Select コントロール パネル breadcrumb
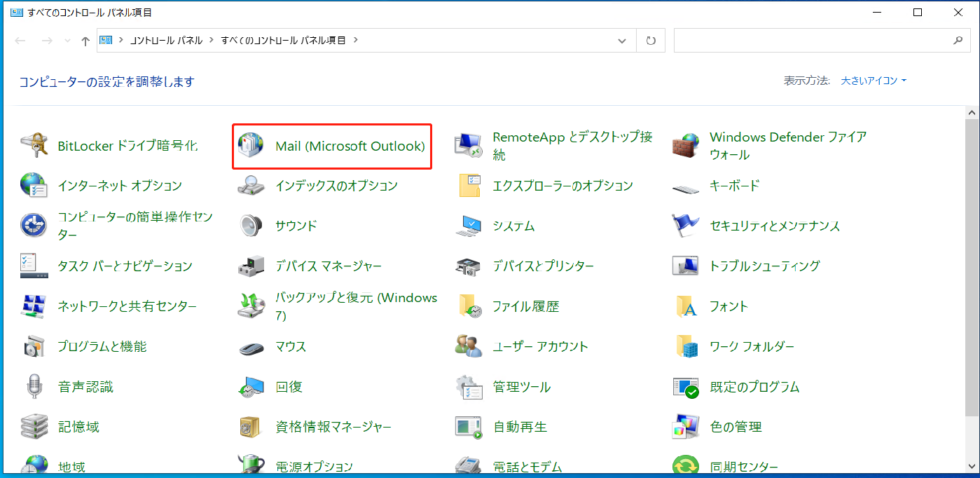The height and width of the screenshot is (478, 980). point(165,41)
